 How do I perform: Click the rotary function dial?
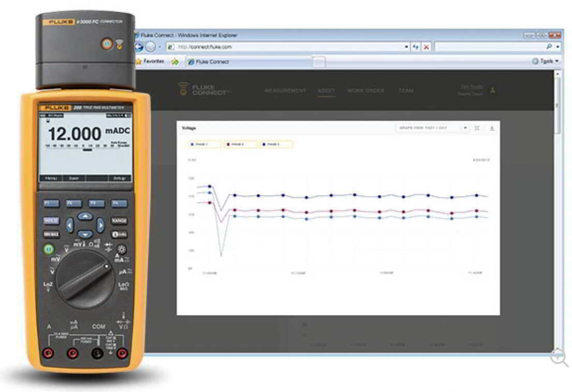pos(85,280)
